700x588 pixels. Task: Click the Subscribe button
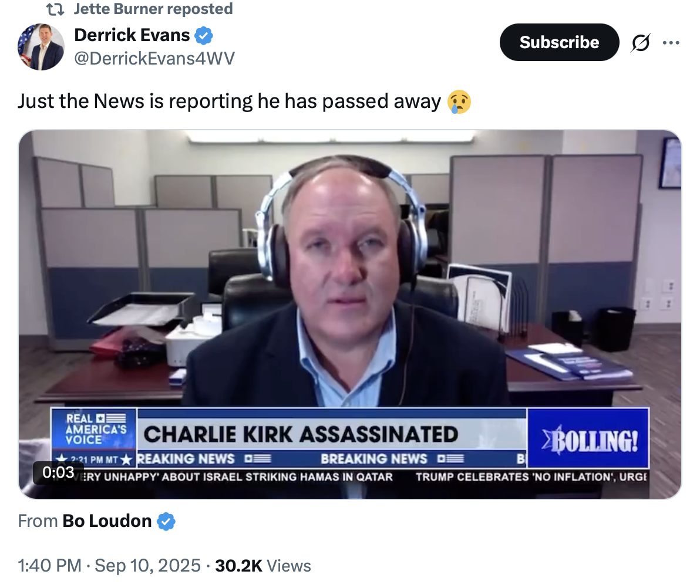[559, 42]
